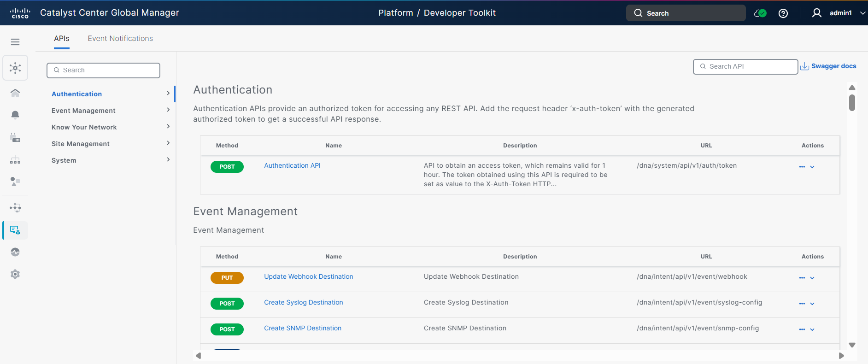868x364 pixels.
Task: Click the vertical scrollbar thumb
Action: pyautogui.click(x=852, y=103)
